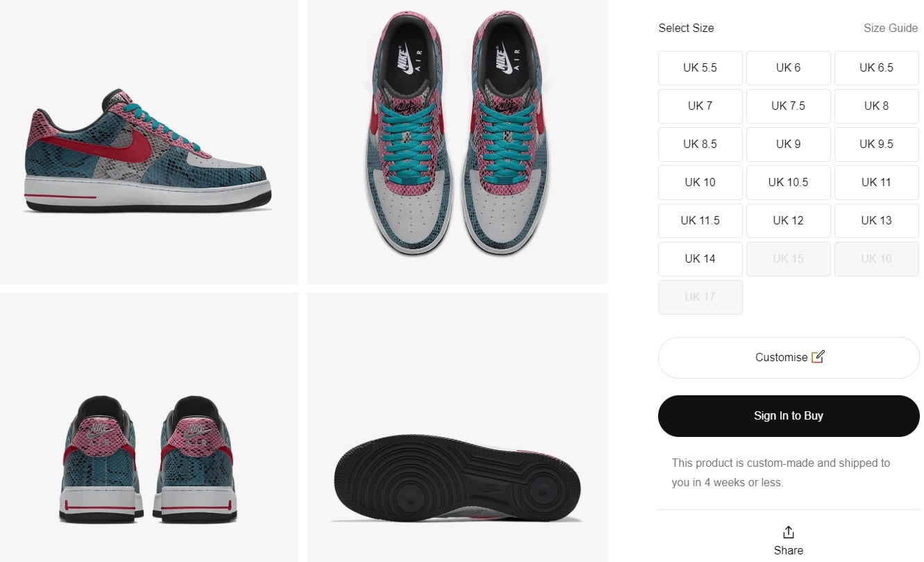Image resolution: width=924 pixels, height=562 pixels.
Task: Pick size UK 6.5
Action: pos(876,68)
